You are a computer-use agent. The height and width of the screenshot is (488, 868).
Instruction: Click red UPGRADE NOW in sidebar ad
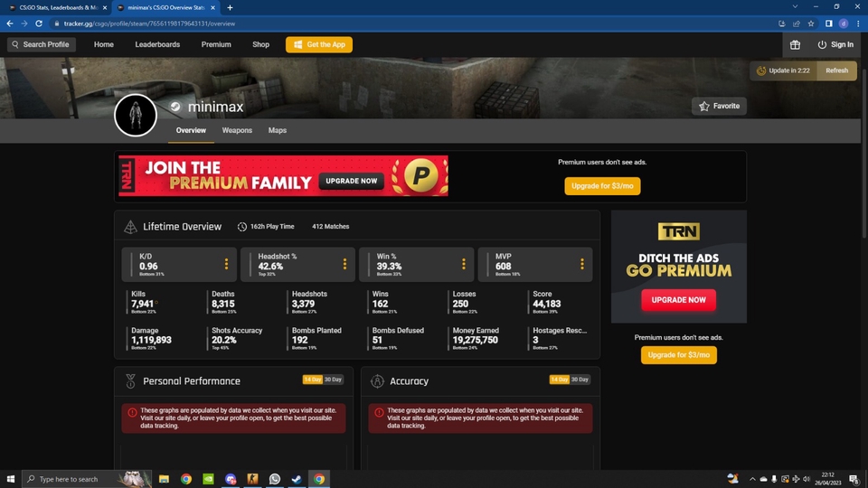tap(679, 300)
